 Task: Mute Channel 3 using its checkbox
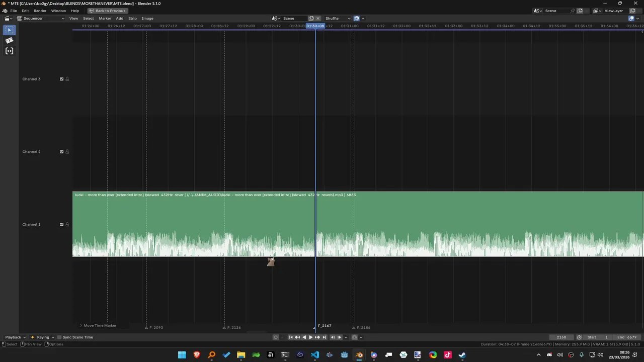coord(62,79)
